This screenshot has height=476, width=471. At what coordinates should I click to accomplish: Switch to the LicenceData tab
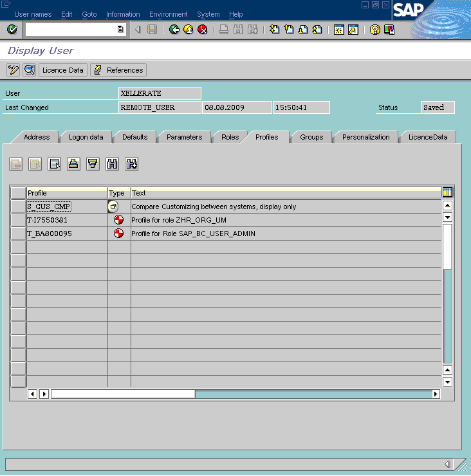click(428, 137)
